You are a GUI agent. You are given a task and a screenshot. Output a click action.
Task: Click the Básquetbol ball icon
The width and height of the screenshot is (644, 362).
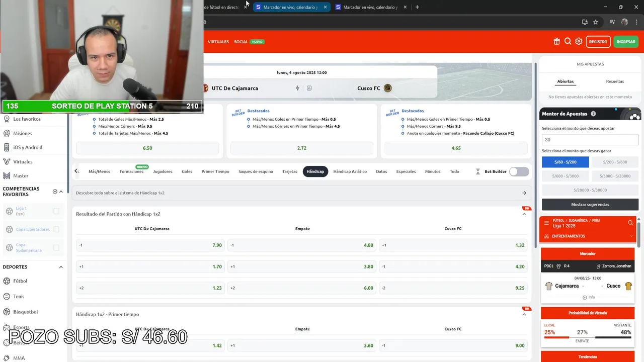click(7, 312)
